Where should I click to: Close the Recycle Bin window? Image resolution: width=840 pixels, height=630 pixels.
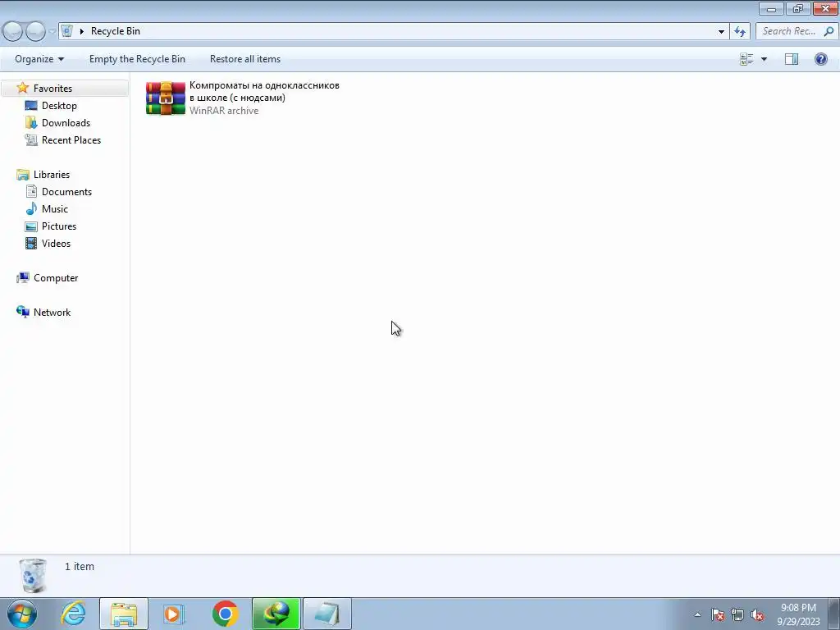[x=825, y=9]
